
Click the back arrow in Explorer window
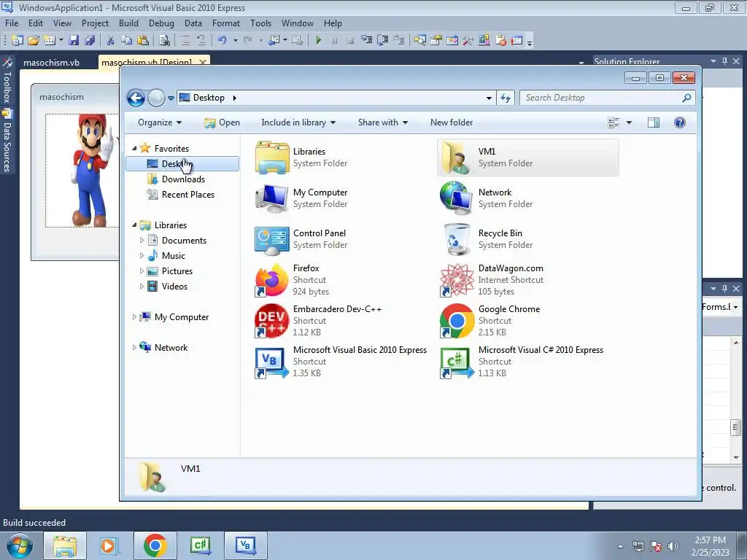coord(136,98)
